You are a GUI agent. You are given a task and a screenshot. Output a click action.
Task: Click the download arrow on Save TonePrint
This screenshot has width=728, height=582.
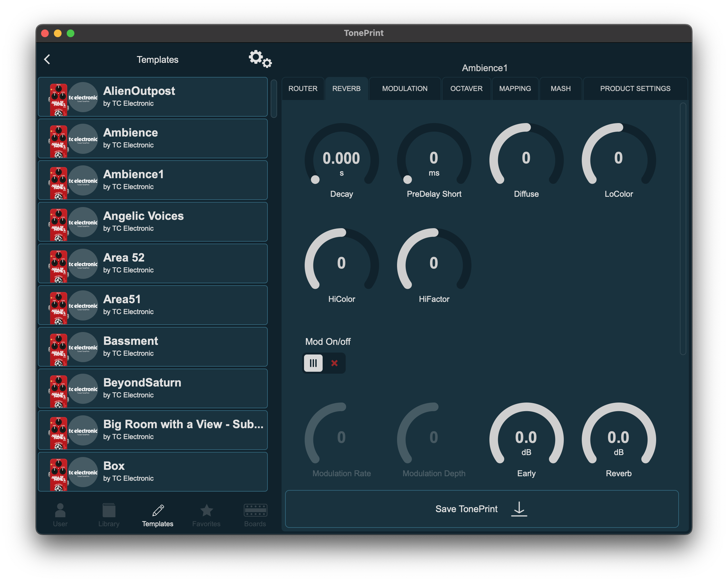coord(519,509)
